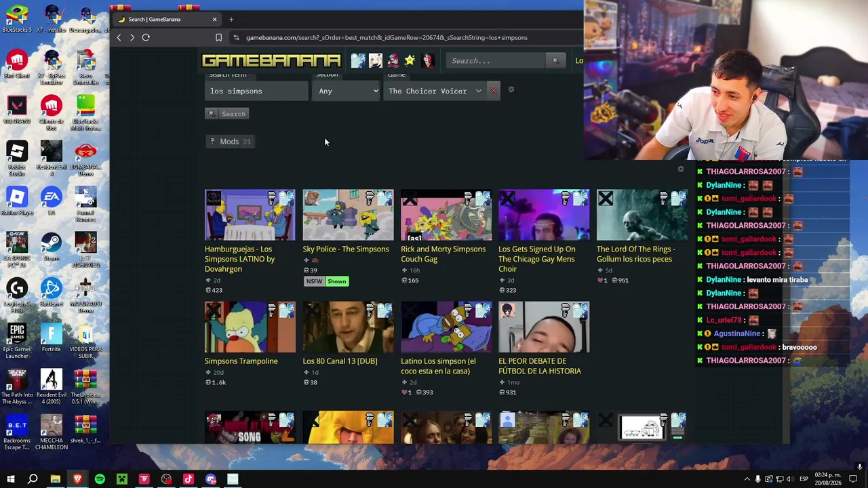Open Epic Games Launcher desktop icon
This screenshot has width=868, height=488.
tap(17, 341)
